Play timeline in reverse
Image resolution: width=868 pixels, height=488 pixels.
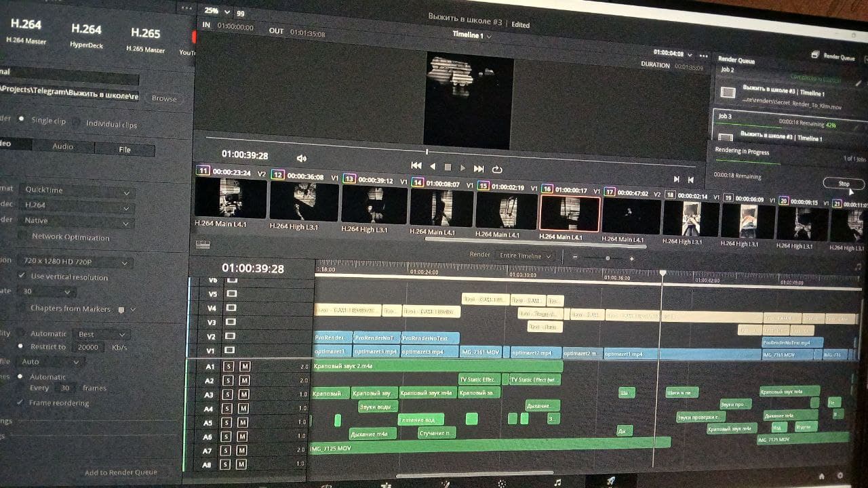433,167
